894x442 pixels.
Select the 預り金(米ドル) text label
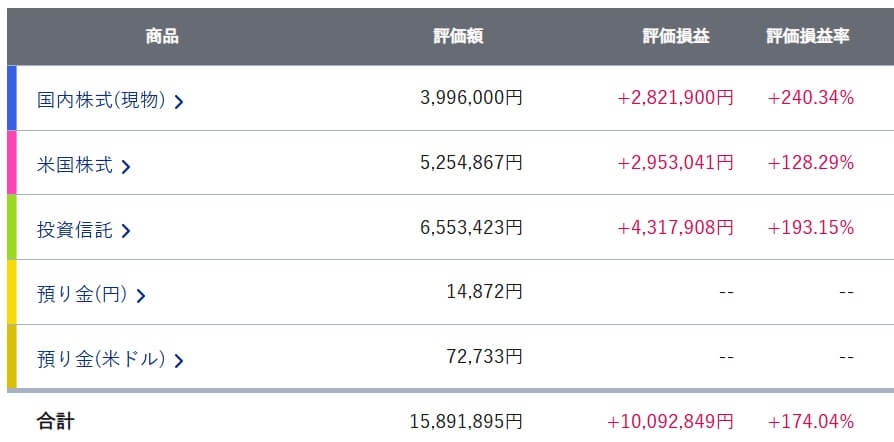click(100, 359)
